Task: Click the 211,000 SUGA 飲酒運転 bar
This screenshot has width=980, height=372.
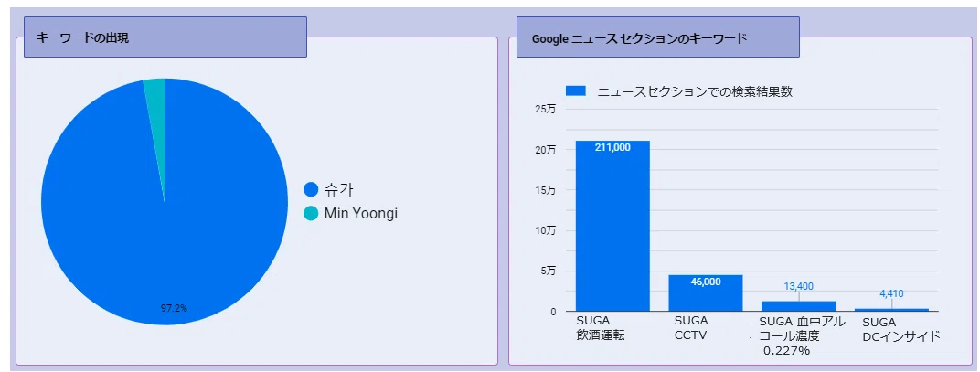Action: [612, 226]
